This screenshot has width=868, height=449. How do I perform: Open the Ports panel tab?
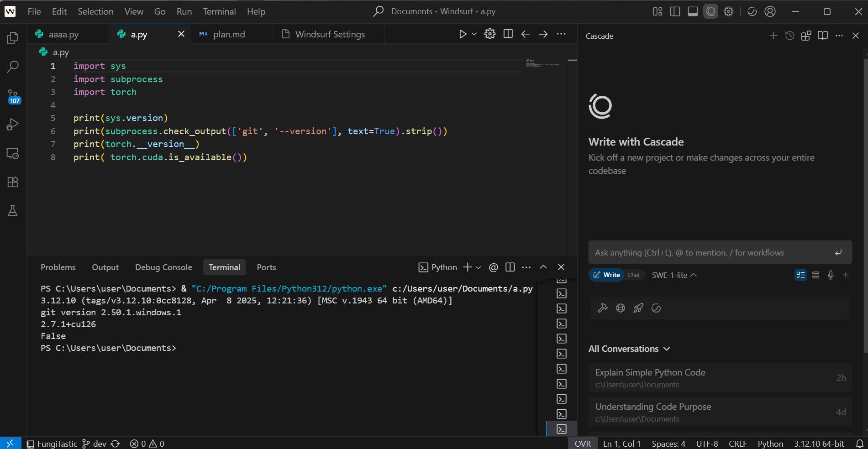coord(266,267)
